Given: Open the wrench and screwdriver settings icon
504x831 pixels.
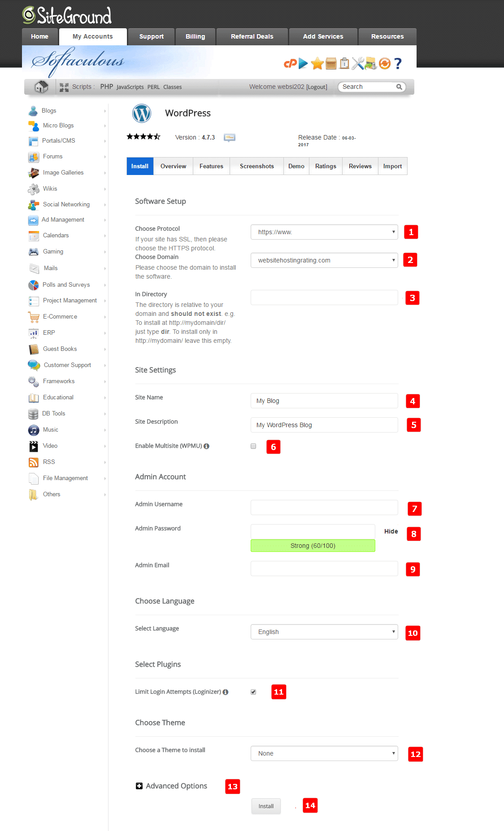Looking at the screenshot, I should point(357,64).
